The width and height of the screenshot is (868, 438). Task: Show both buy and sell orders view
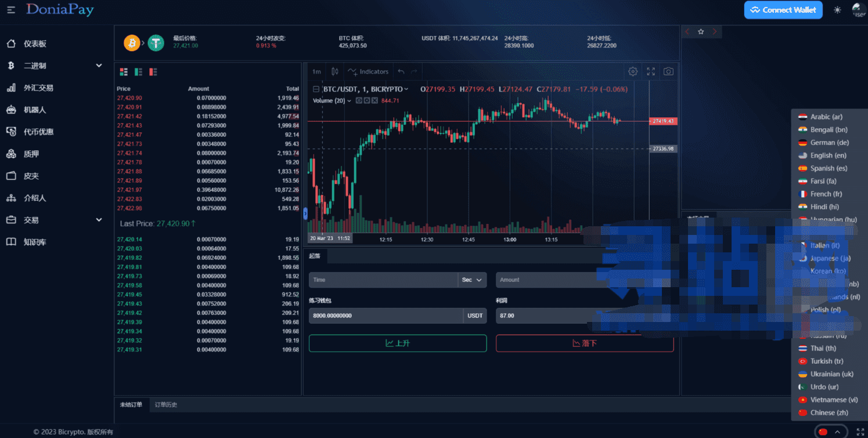coord(124,72)
